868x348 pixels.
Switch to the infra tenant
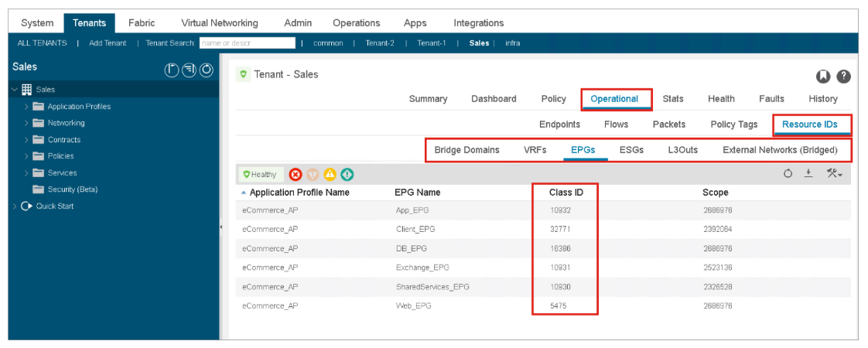[513, 43]
